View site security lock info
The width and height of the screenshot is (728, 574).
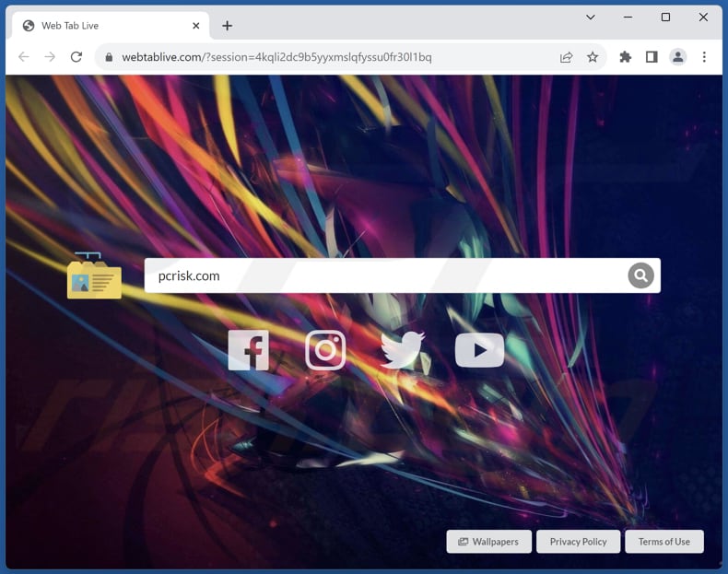tap(109, 57)
